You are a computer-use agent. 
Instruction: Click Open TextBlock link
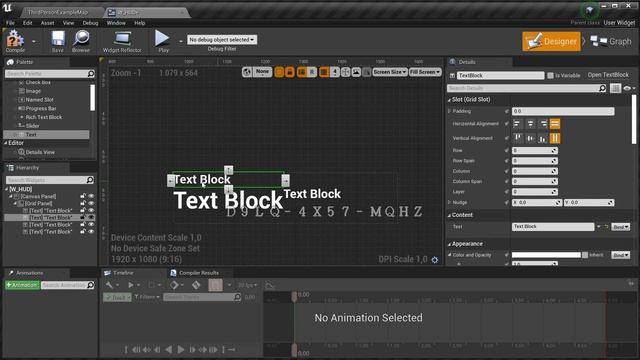(x=608, y=75)
